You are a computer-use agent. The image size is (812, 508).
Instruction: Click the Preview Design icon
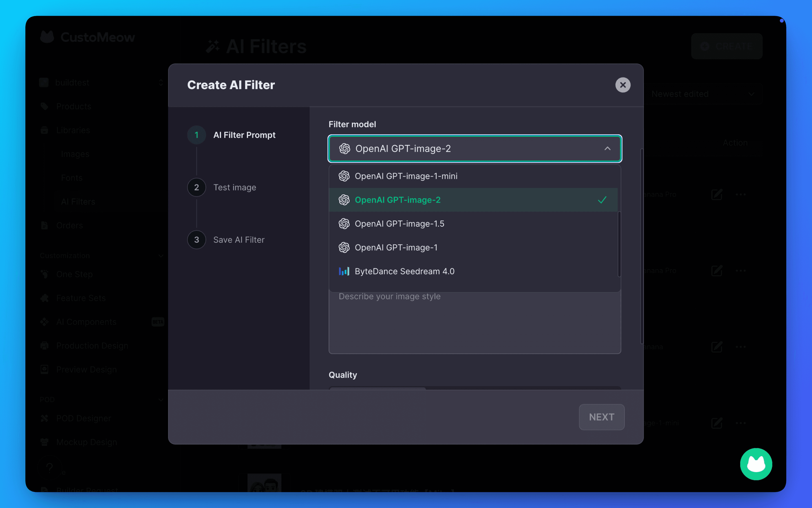tap(44, 370)
